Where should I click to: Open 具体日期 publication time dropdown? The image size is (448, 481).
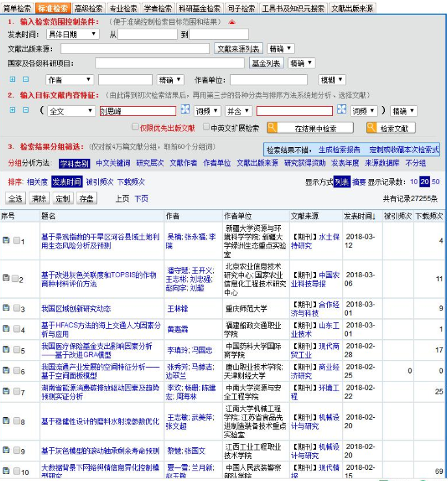coord(73,34)
